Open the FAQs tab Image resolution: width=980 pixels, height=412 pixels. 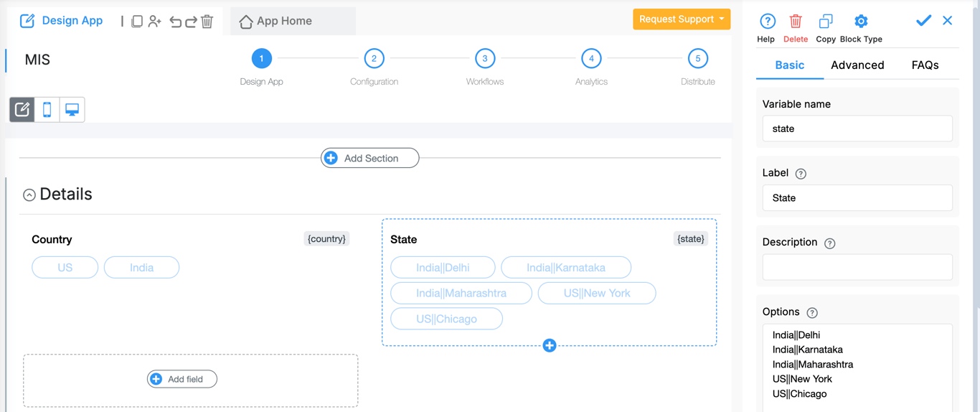(x=925, y=65)
